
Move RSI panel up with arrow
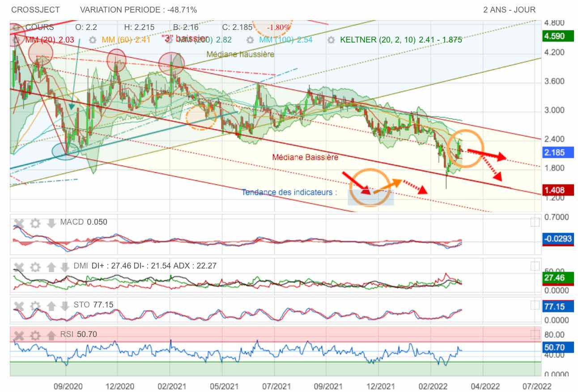51,335
